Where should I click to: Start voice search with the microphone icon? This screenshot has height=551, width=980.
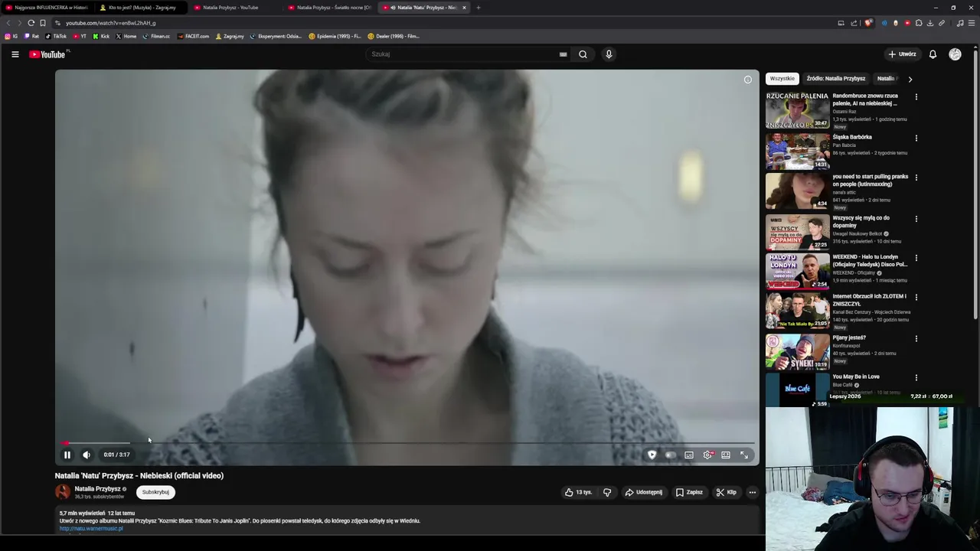(x=609, y=54)
